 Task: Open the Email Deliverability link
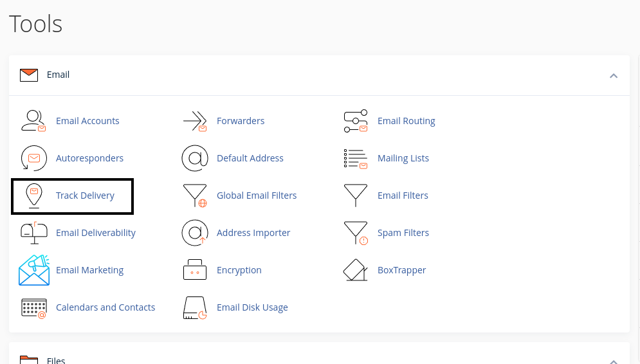(95, 233)
